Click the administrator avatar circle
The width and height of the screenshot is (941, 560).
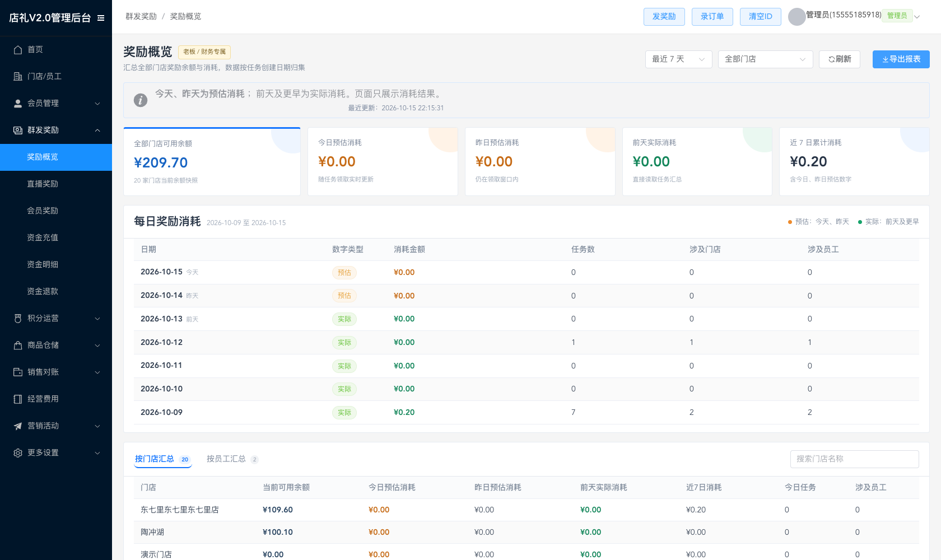point(796,17)
